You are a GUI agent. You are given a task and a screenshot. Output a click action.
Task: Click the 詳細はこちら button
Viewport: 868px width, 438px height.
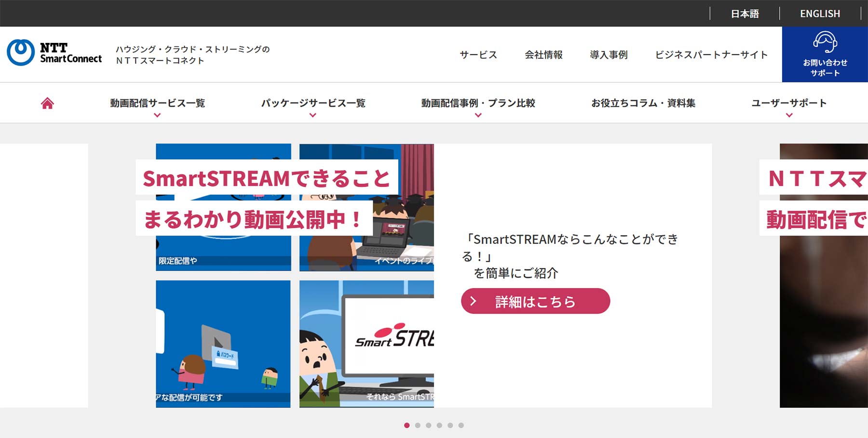click(535, 301)
